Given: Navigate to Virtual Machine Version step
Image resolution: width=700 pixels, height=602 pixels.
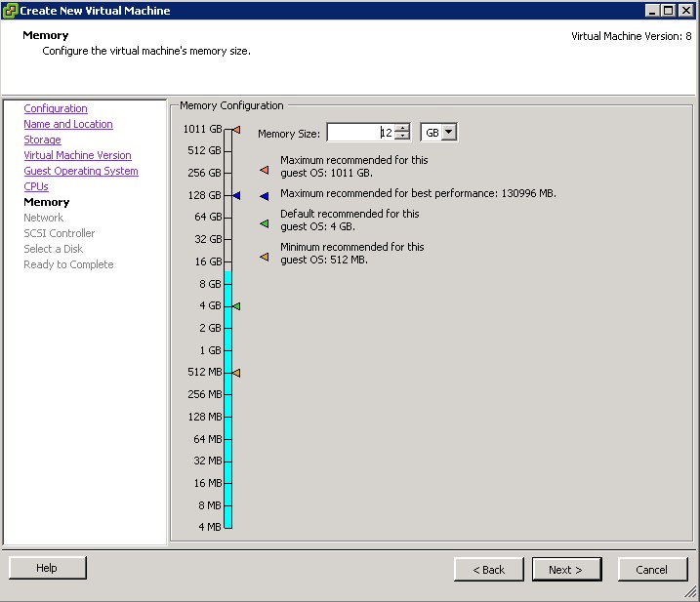Looking at the screenshot, I should [x=77, y=155].
